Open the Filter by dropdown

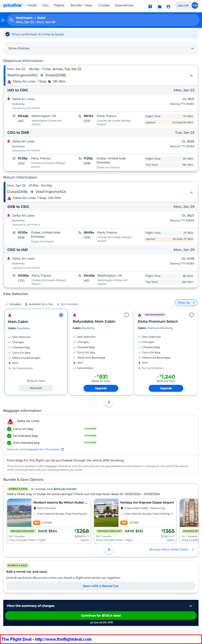(186, 303)
